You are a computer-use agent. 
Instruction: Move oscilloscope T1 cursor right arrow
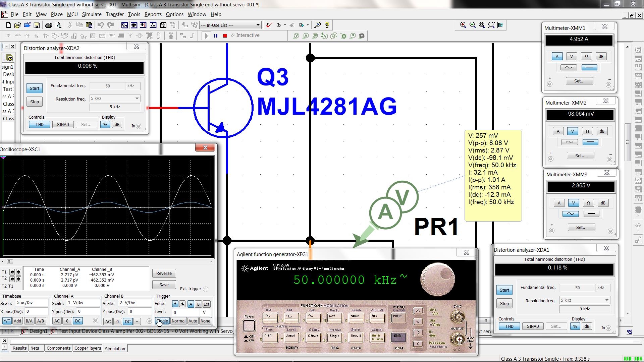pos(18,272)
